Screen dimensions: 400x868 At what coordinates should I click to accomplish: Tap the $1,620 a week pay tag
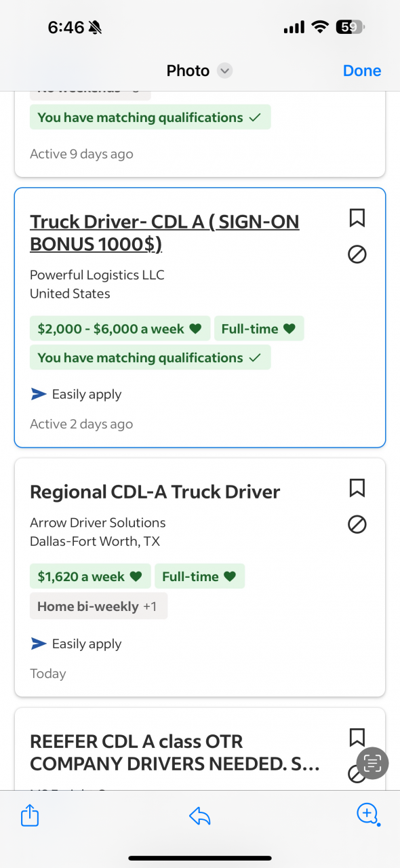[x=90, y=576]
